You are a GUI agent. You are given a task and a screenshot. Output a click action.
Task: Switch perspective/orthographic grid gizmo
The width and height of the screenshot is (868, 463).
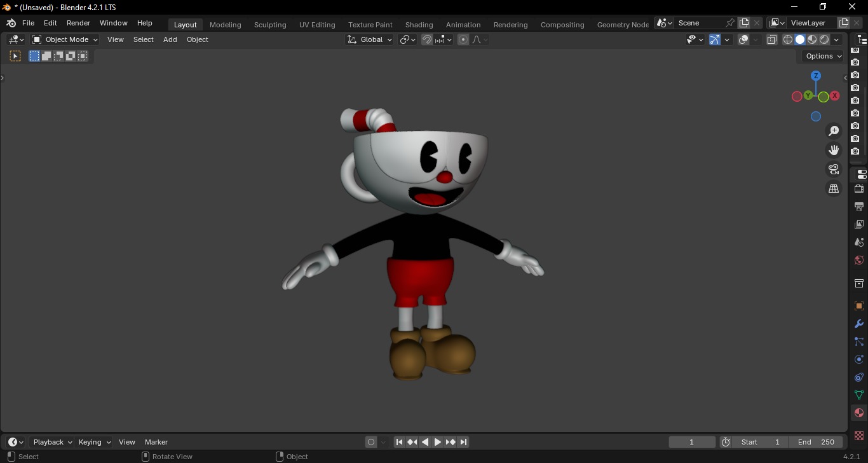tap(834, 188)
